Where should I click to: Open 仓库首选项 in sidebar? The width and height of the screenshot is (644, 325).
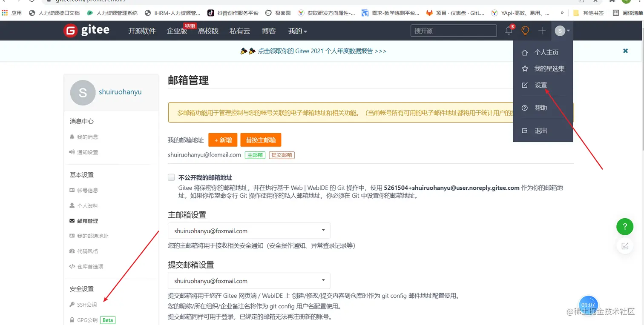coord(86,267)
